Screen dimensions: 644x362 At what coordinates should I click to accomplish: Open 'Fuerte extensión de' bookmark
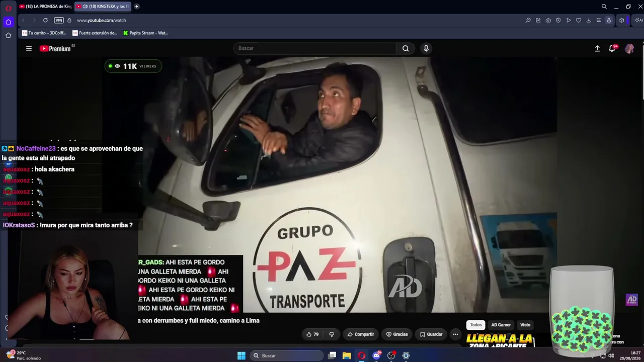pos(95,33)
